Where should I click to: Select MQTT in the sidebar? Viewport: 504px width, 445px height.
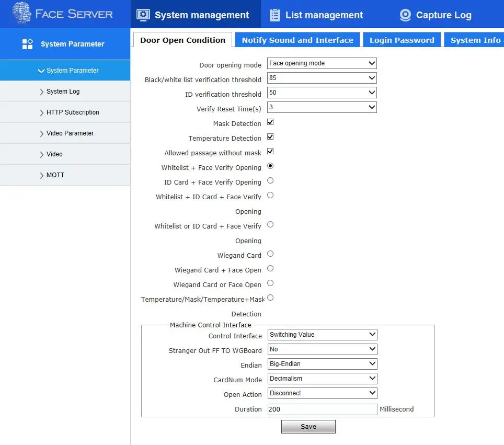tap(65, 175)
